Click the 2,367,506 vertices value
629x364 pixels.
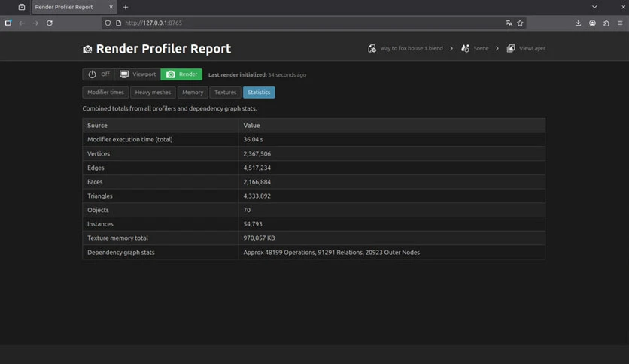[x=257, y=154]
